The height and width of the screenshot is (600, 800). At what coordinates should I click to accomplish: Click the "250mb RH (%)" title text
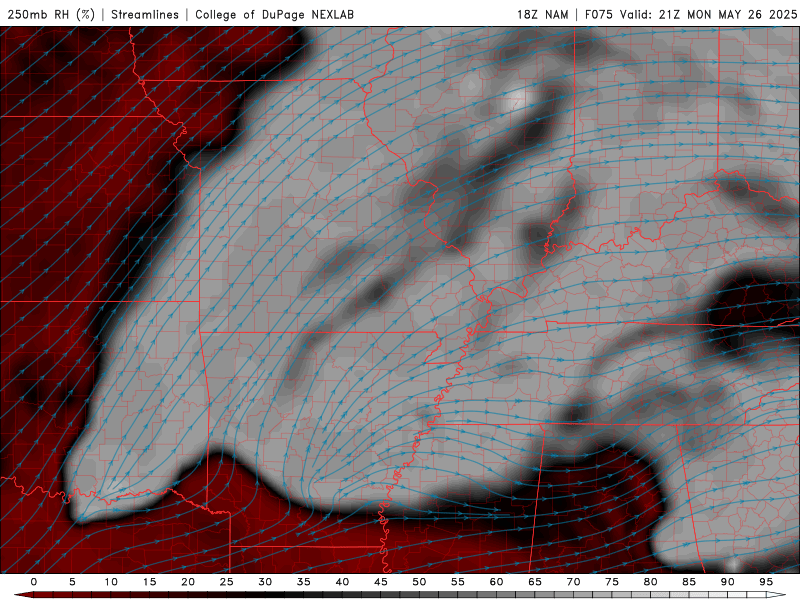pos(51,14)
